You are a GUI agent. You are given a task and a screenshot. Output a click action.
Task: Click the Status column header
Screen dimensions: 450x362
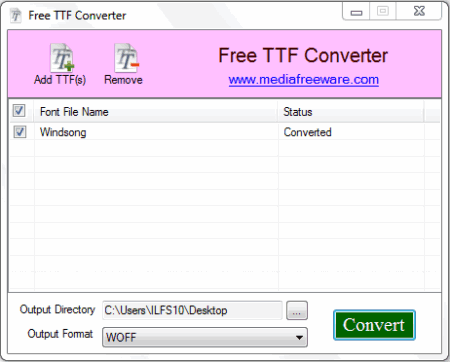click(351, 112)
